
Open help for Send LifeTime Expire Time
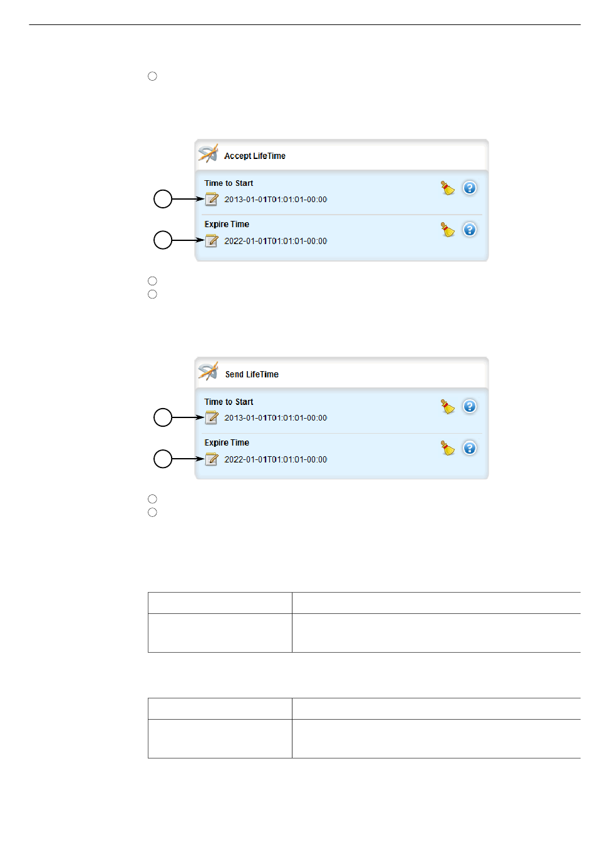(x=470, y=448)
